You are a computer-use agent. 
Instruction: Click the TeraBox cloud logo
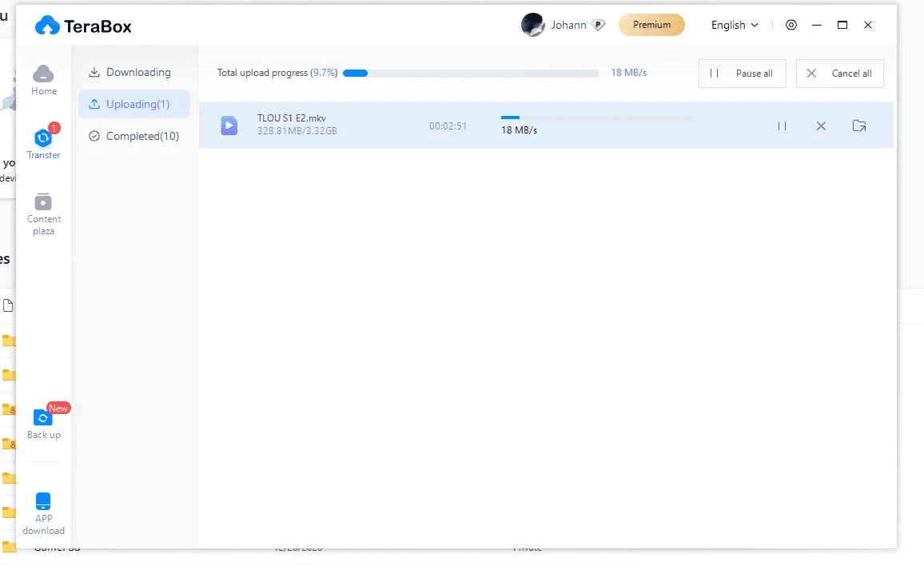tap(47, 26)
